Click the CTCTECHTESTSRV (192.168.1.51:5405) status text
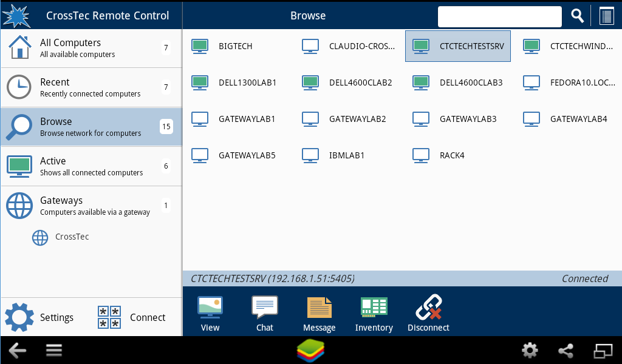Viewport: 622px width, 364px height. coord(273,279)
